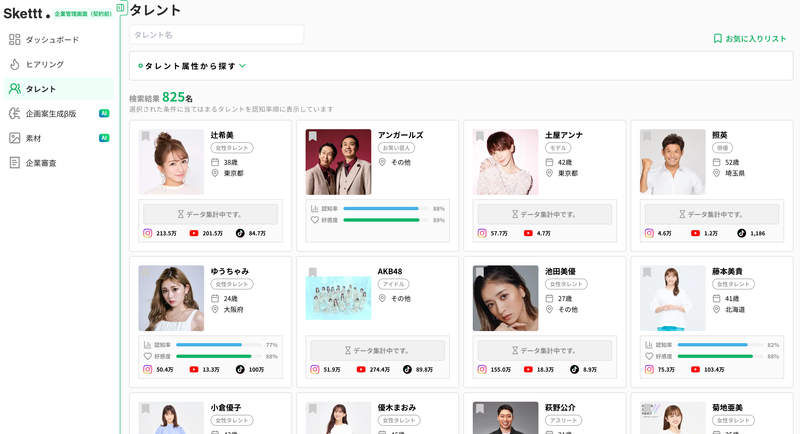The image size is (800, 434).
Task: Toggle bookmark on 辻希美 card
Action: click(x=145, y=136)
